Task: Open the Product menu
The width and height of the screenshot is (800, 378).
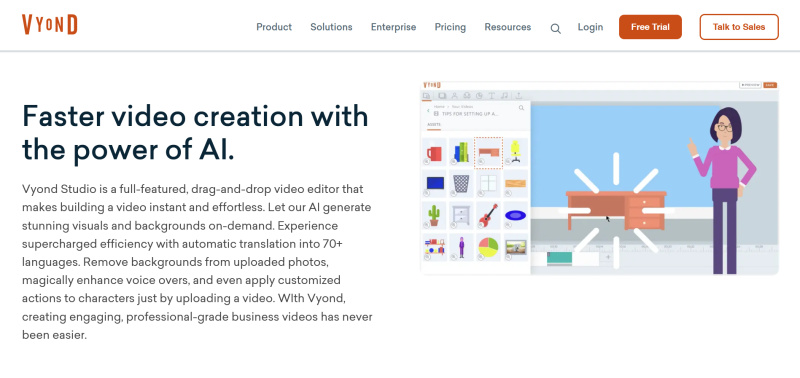Action: click(274, 27)
